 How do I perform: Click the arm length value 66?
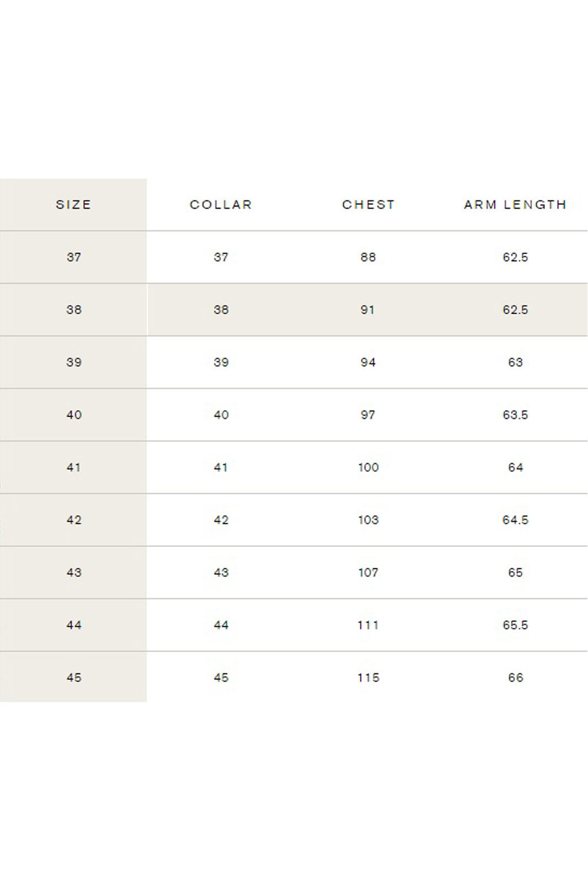coord(515,677)
